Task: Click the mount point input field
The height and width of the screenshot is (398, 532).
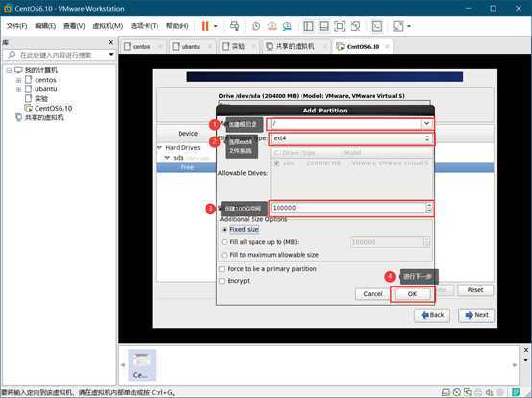Action: pyautogui.click(x=345, y=124)
